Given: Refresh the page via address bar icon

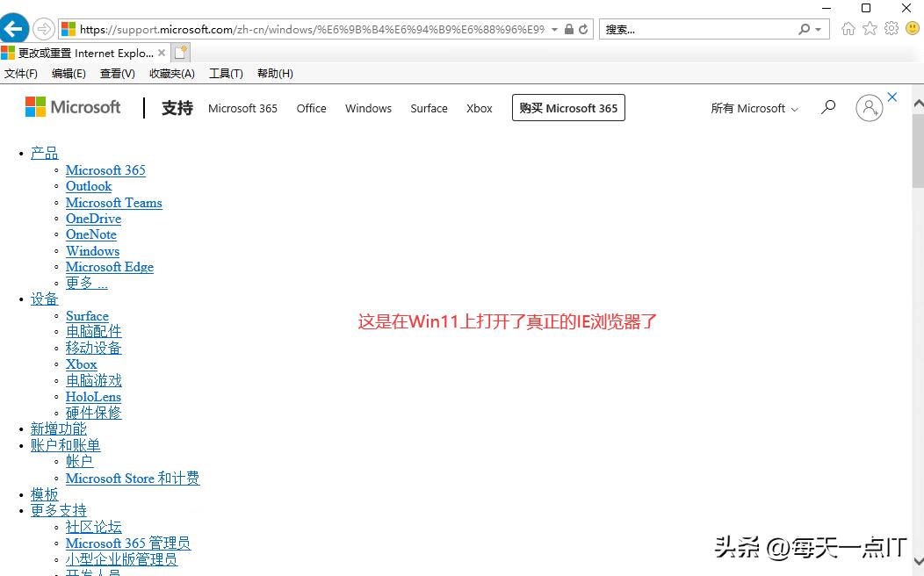Looking at the screenshot, I should [581, 28].
